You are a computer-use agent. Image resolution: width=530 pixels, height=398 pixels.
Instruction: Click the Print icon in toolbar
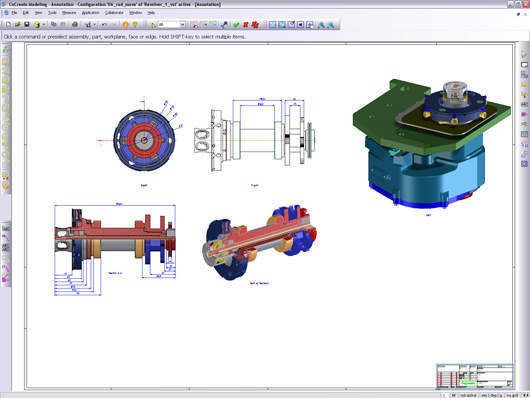coord(75,25)
